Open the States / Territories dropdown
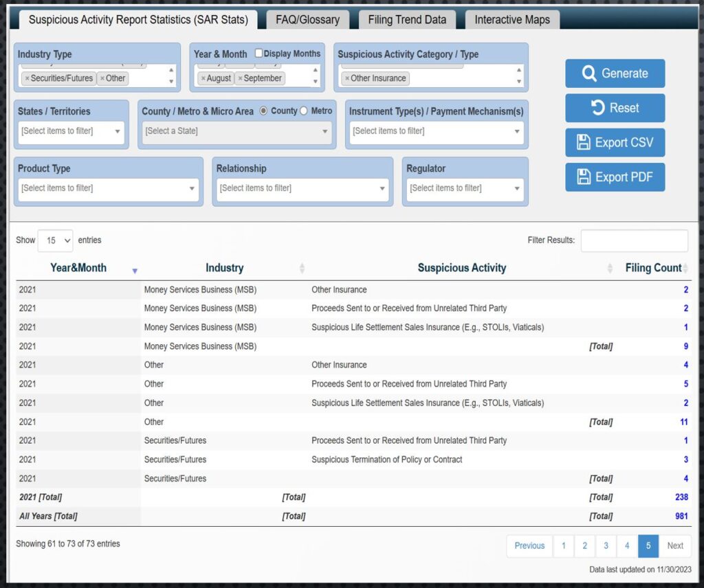The width and height of the screenshot is (704, 588). click(x=71, y=131)
